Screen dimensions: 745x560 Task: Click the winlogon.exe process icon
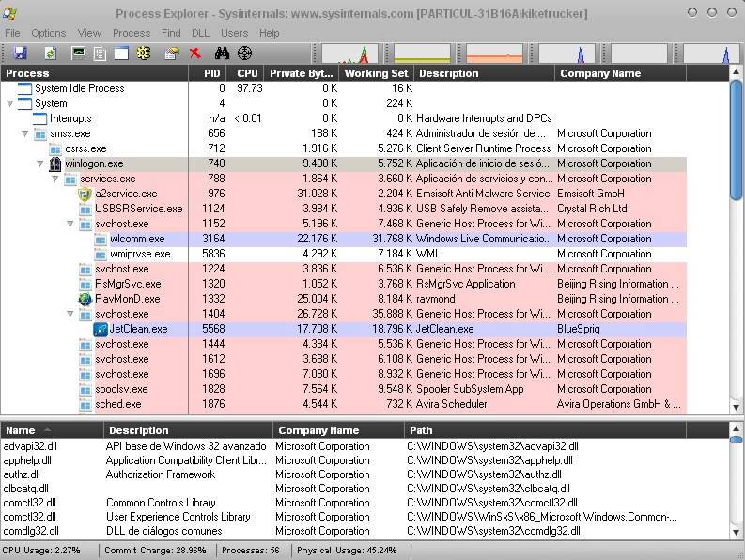[x=55, y=164]
